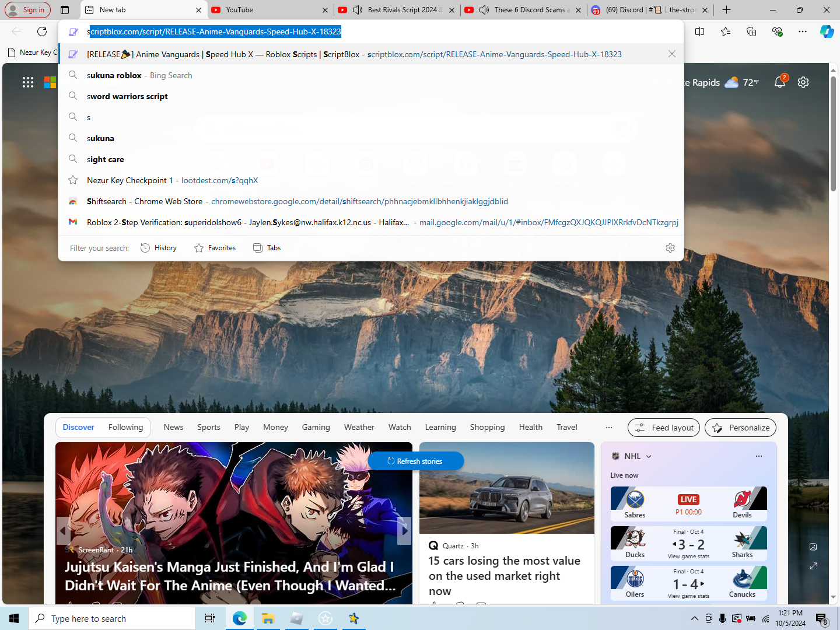Viewport: 840px width, 630px height.
Task: Open the Feed layout options
Action: coord(664,428)
